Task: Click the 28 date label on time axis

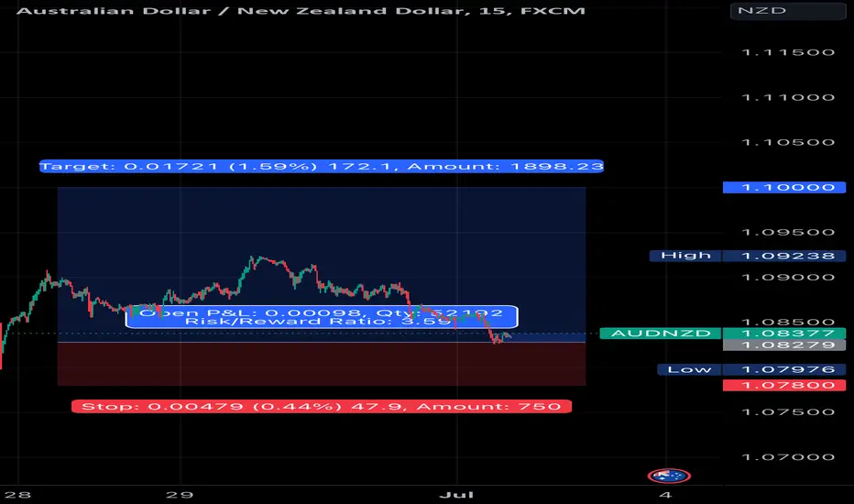Action: click(18, 495)
